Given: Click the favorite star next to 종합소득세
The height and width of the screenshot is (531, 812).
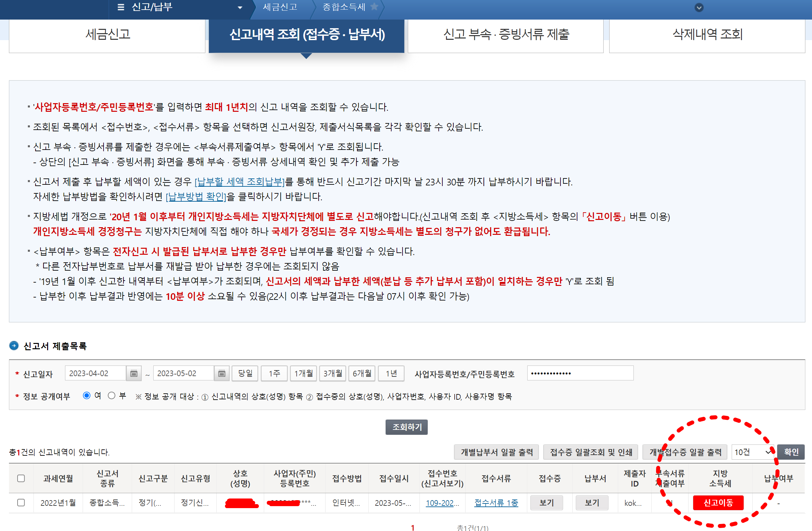Looking at the screenshot, I should [374, 7].
